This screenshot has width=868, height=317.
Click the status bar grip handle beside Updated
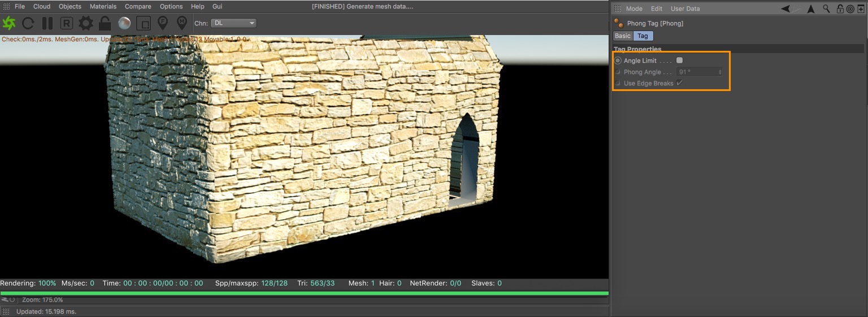click(6, 311)
